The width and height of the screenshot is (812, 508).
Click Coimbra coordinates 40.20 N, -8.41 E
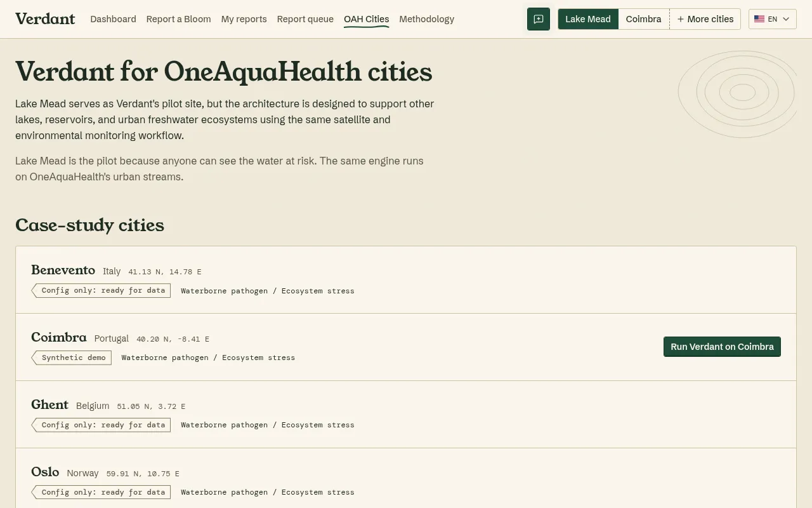click(173, 339)
